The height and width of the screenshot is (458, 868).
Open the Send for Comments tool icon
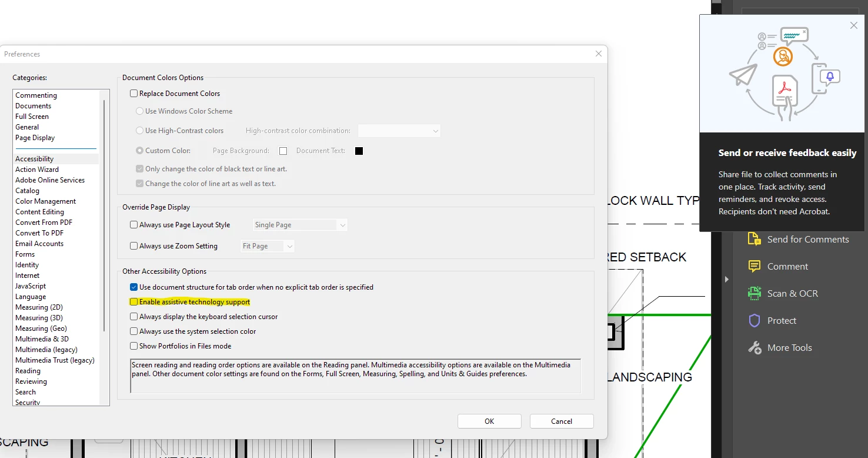click(x=754, y=239)
